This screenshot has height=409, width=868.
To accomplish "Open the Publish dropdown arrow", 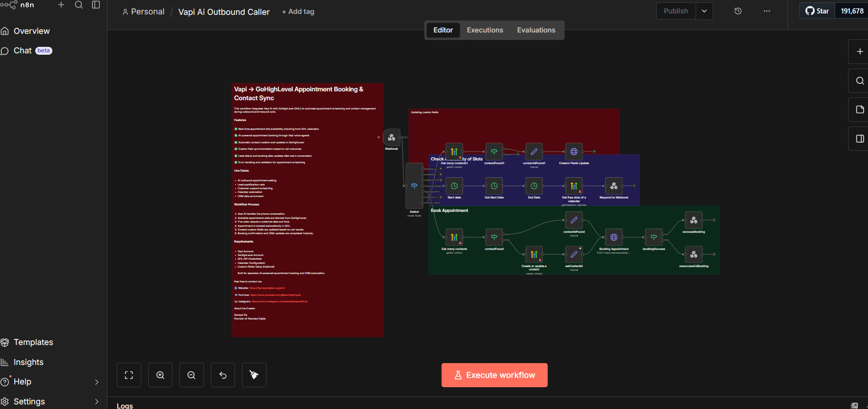I will [x=704, y=11].
